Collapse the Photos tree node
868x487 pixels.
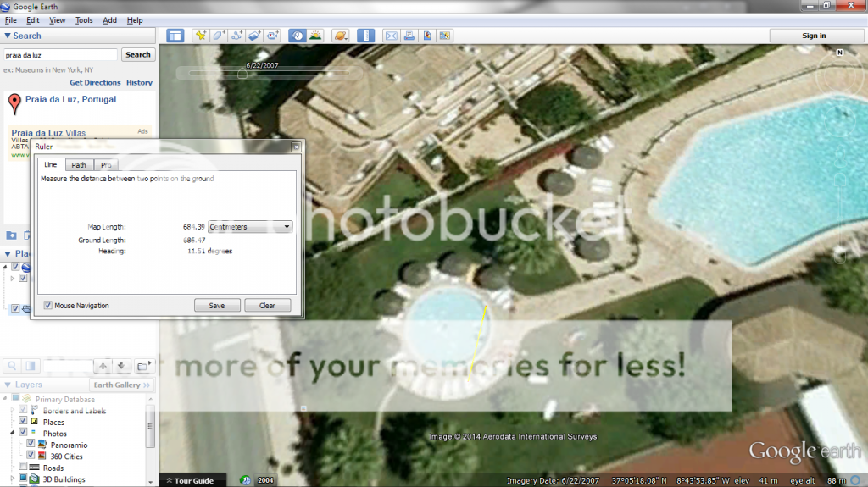point(12,433)
